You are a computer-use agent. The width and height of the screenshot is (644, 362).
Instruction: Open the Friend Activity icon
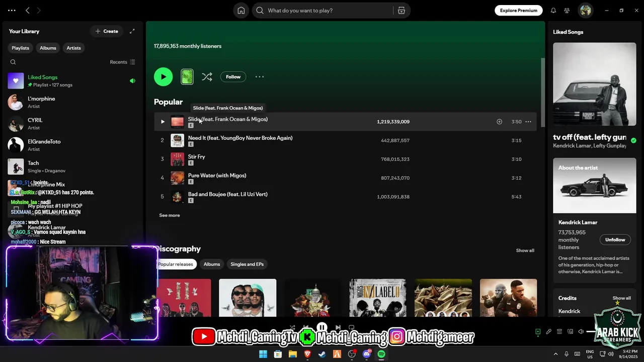(x=567, y=11)
